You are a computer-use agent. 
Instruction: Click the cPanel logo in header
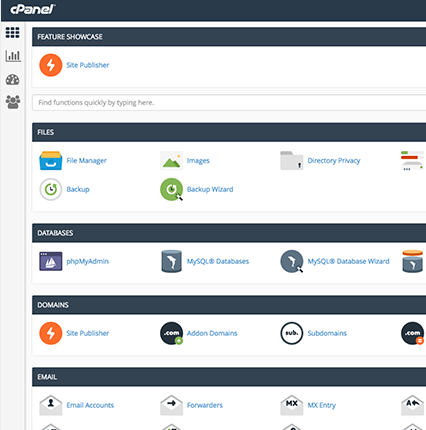pos(33,9)
